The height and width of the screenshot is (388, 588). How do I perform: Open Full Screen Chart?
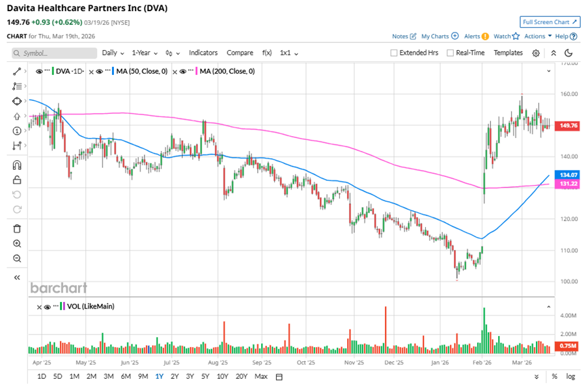tap(550, 22)
